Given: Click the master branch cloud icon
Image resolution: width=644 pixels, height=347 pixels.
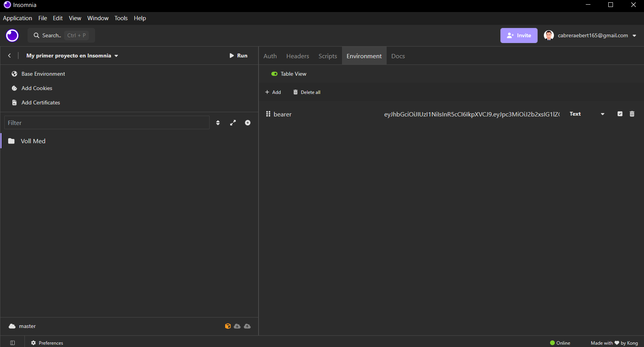Looking at the screenshot, I should tap(12, 326).
